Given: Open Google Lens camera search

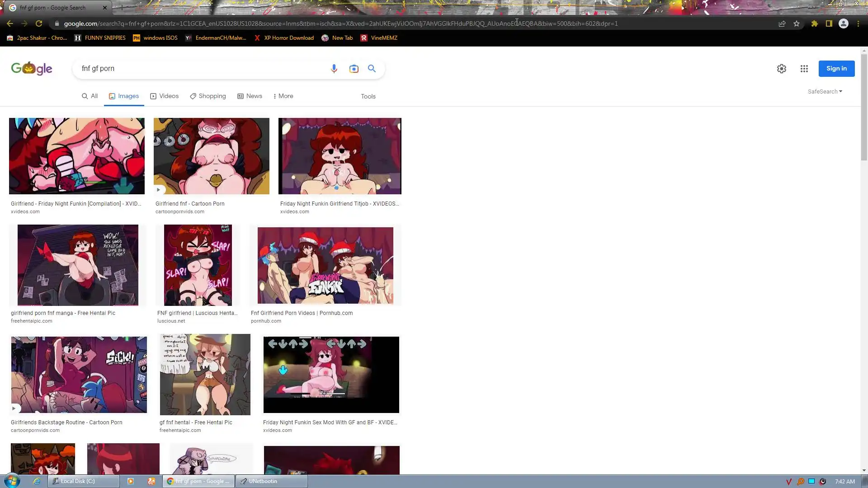Looking at the screenshot, I should point(354,69).
